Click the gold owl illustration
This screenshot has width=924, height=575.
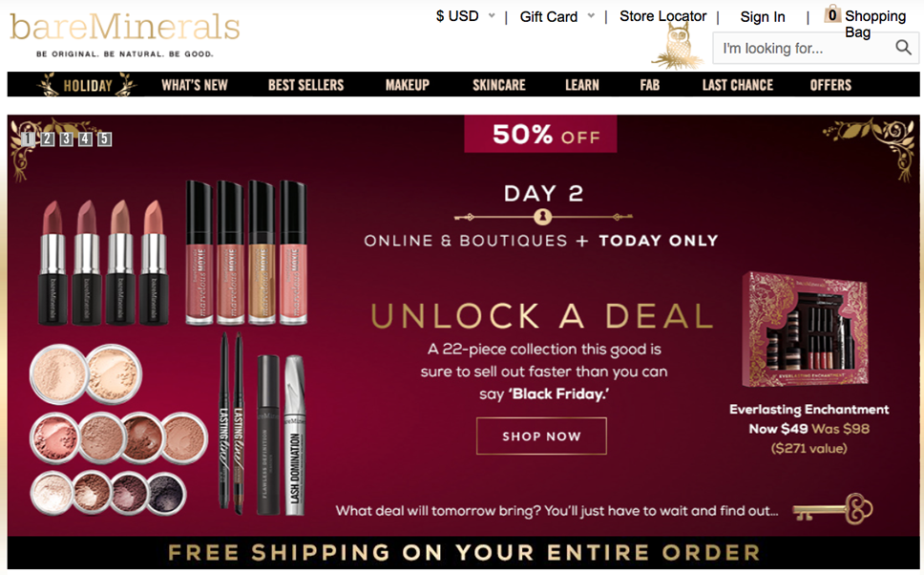678,46
